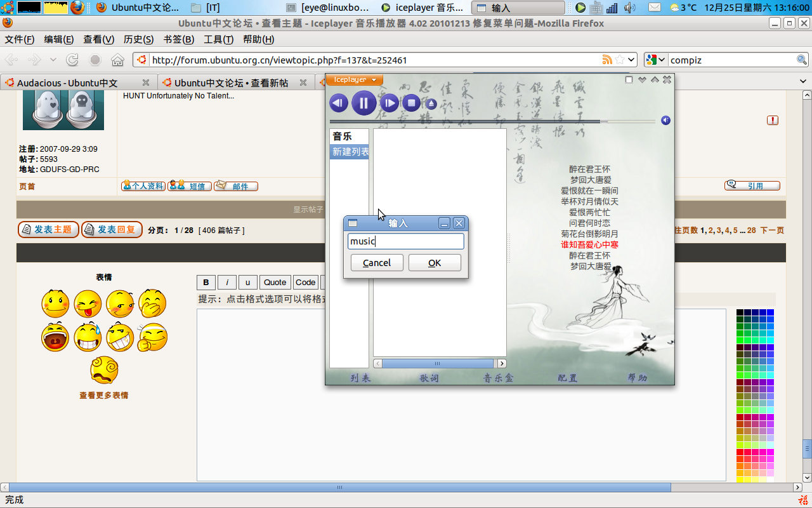Go to the 下一页 next page link
812x508 pixels.
coord(772,231)
